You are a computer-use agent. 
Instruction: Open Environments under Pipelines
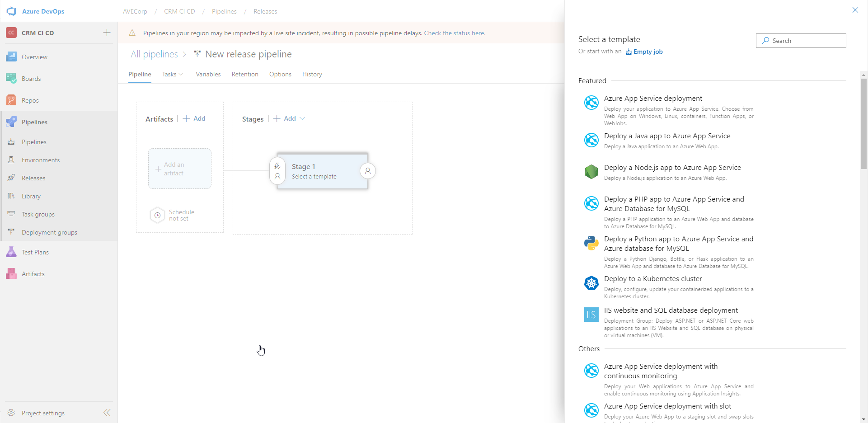[41, 160]
